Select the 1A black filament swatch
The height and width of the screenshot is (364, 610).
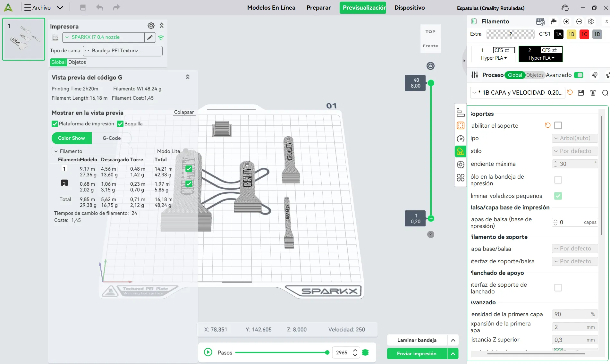[559, 34]
